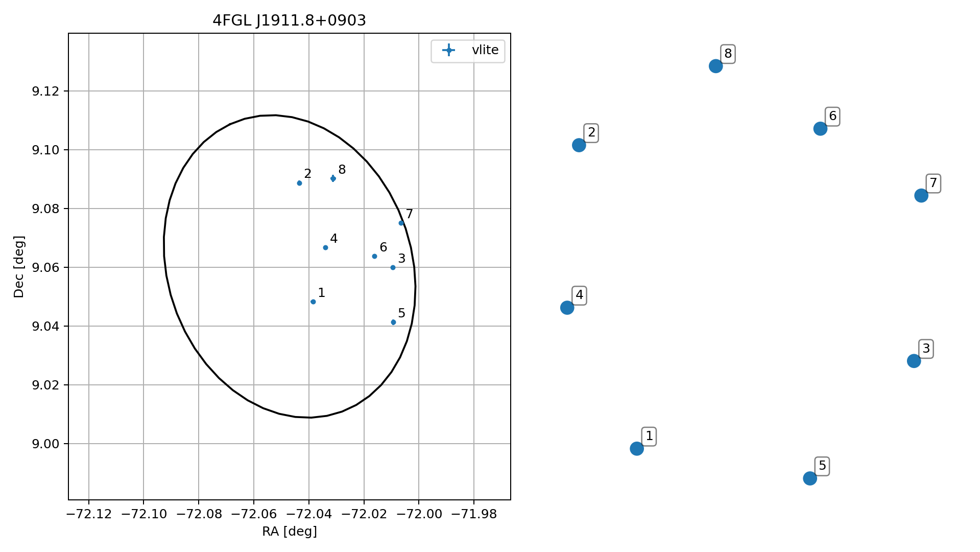
Task: Click boxed label 2 in right panel
Action: coord(591,133)
